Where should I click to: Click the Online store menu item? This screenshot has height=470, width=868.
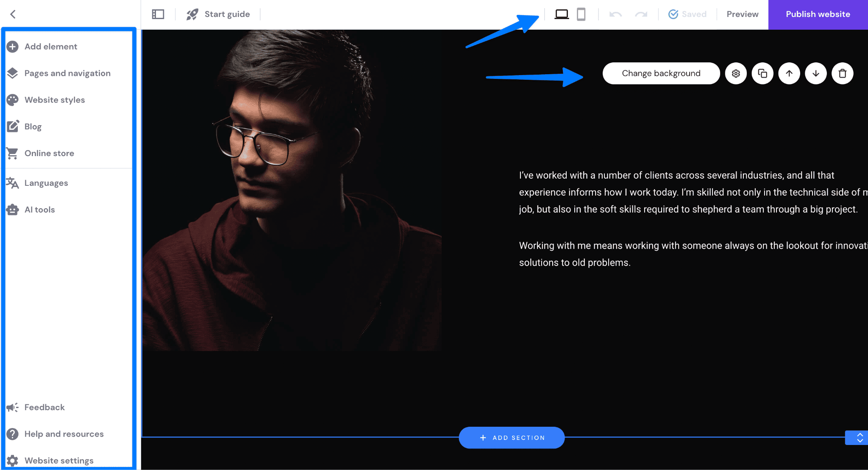coord(49,154)
